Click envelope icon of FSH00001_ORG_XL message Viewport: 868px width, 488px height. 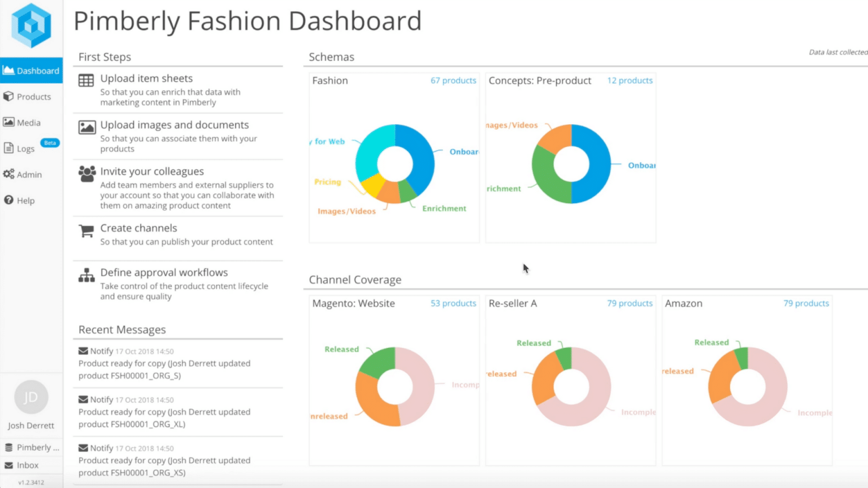(x=83, y=399)
